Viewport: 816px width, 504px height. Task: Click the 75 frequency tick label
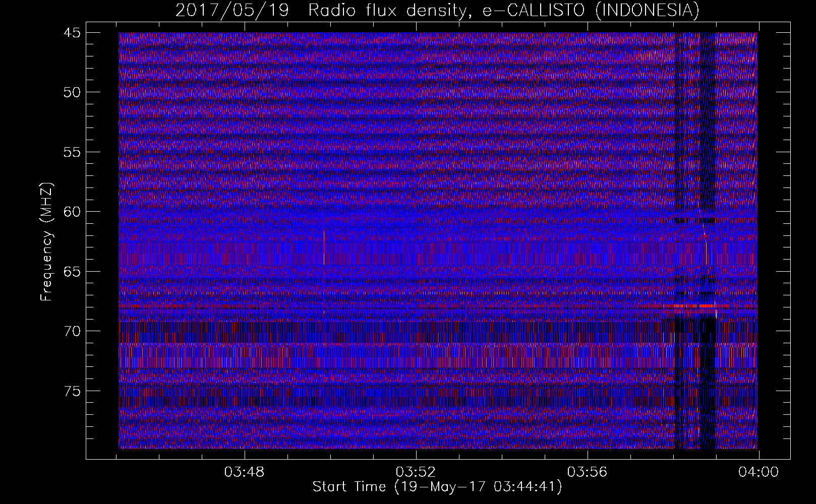pyautogui.click(x=71, y=391)
